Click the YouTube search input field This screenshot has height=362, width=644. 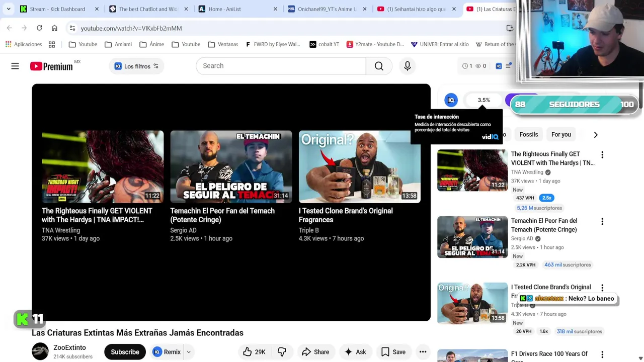pyautogui.click(x=281, y=66)
